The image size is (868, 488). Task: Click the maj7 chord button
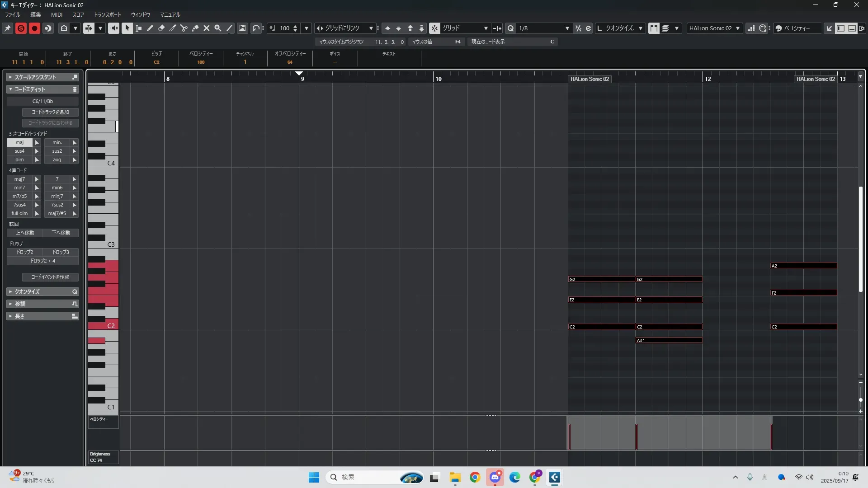19,179
